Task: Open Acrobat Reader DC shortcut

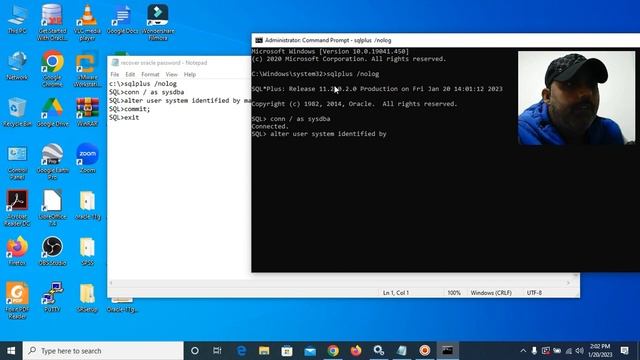Action: point(17,208)
